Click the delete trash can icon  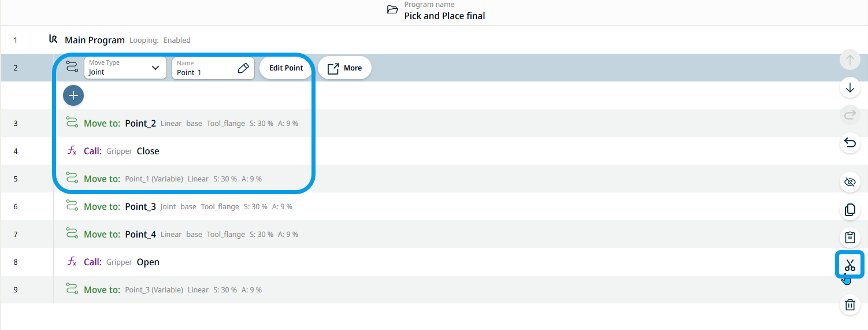pos(850,305)
